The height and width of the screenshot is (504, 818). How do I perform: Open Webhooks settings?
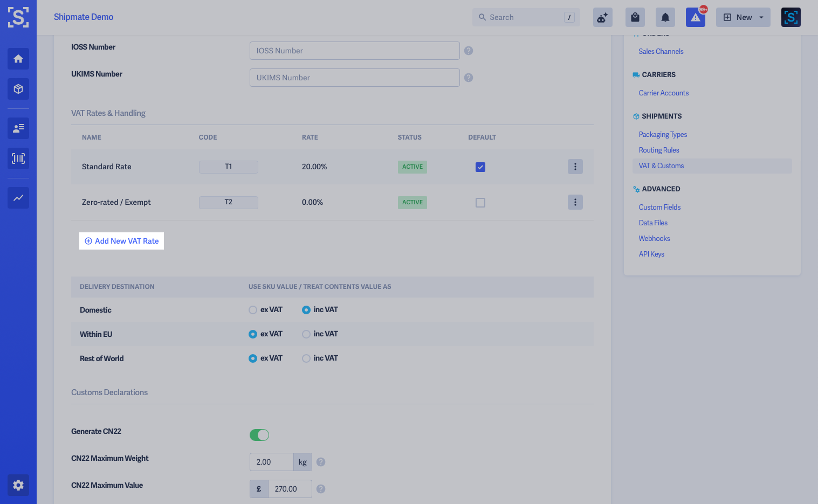tap(655, 238)
